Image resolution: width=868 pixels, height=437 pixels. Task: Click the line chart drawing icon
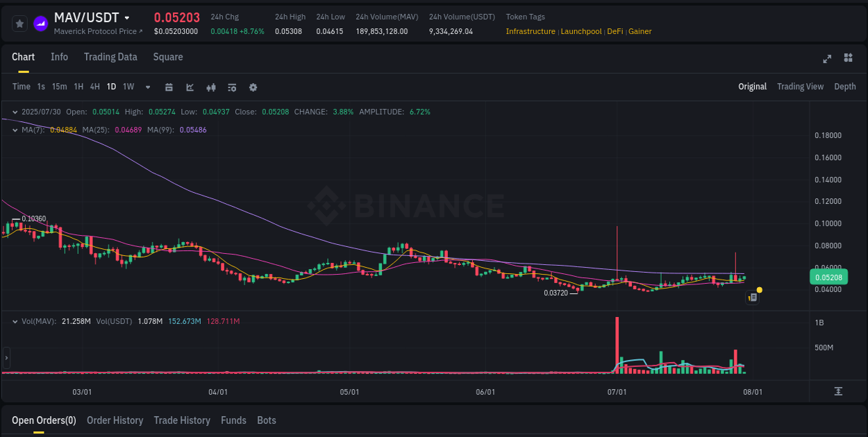point(190,87)
